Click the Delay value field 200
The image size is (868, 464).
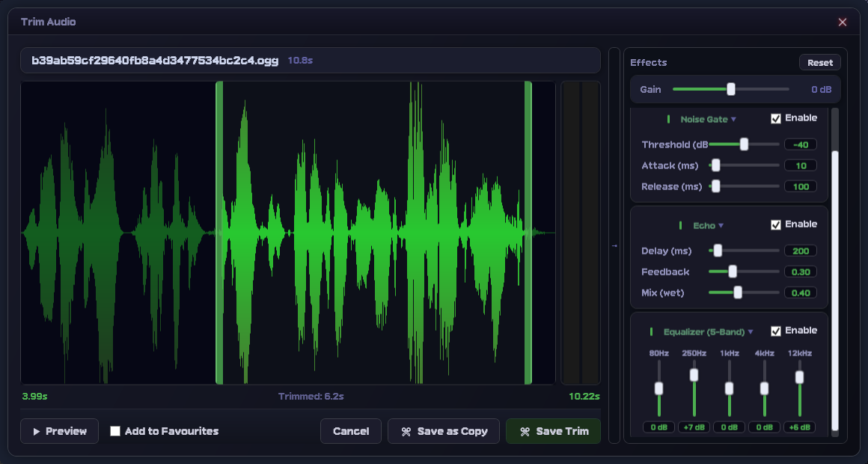801,251
